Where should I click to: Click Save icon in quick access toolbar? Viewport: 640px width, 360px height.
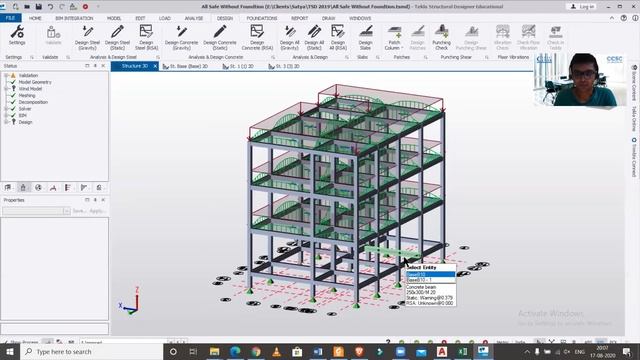38,7
